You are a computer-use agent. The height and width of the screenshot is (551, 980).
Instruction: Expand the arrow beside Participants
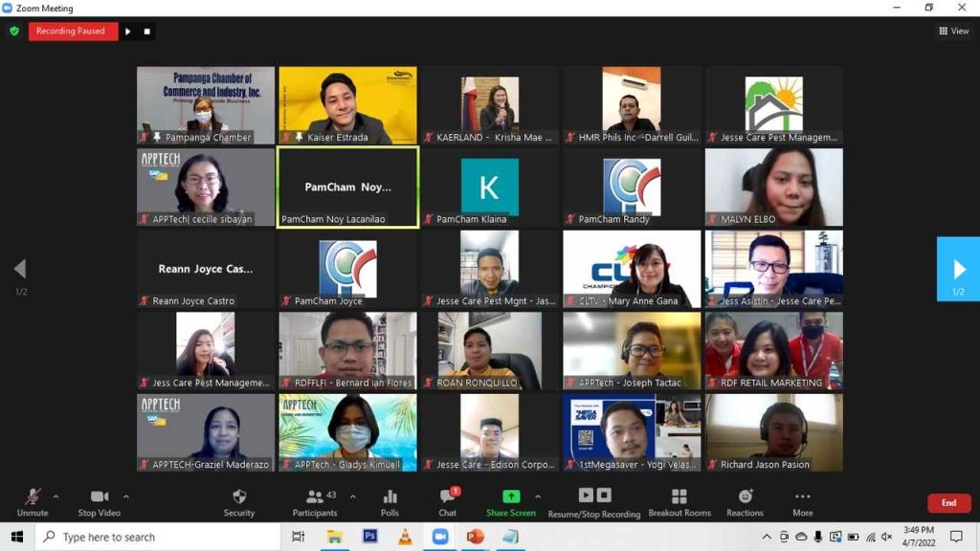tap(353, 496)
